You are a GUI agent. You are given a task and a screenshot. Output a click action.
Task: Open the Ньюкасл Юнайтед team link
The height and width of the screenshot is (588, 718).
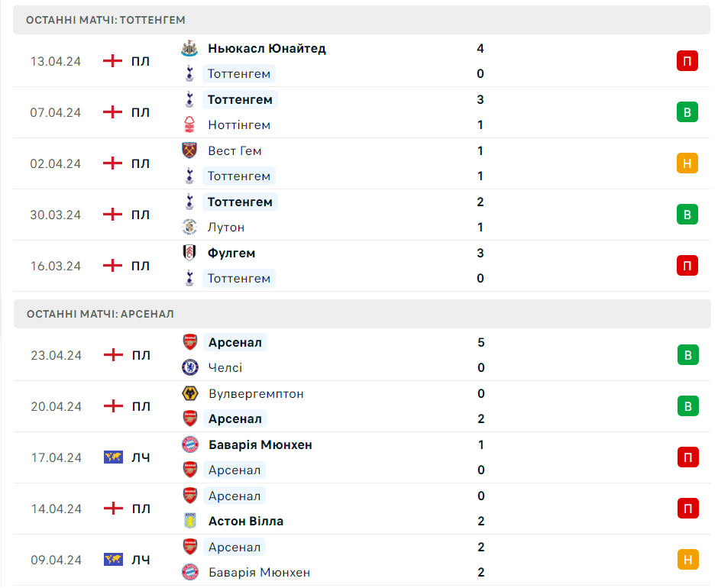(x=267, y=49)
